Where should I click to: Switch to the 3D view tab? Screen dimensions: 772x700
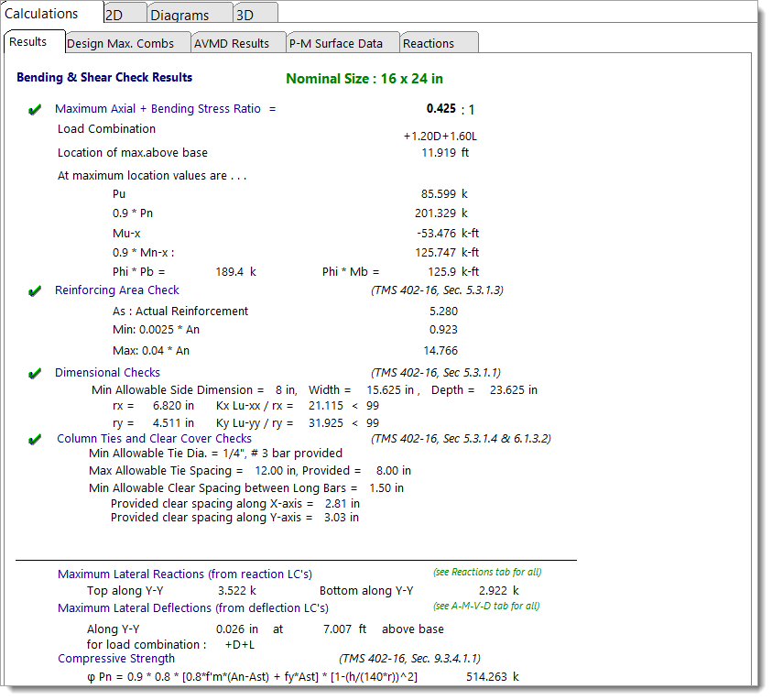245,15
